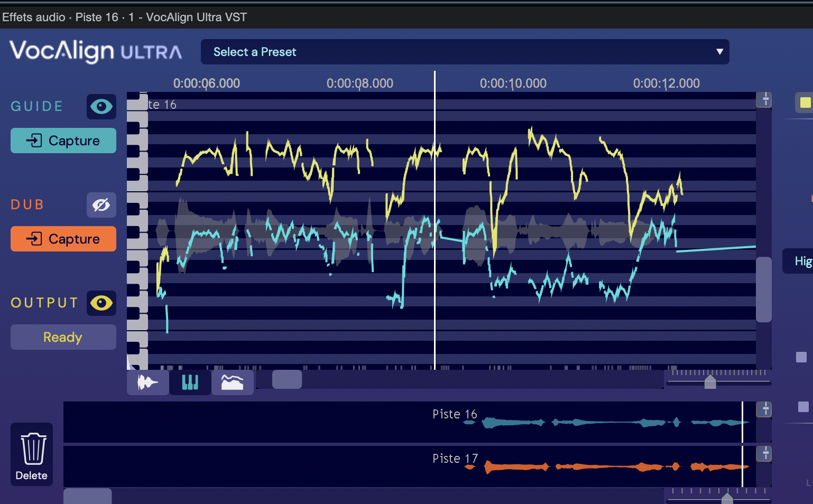Expand the partially visible Hig dropdown
Screen dimensions: 813x504
click(800, 261)
